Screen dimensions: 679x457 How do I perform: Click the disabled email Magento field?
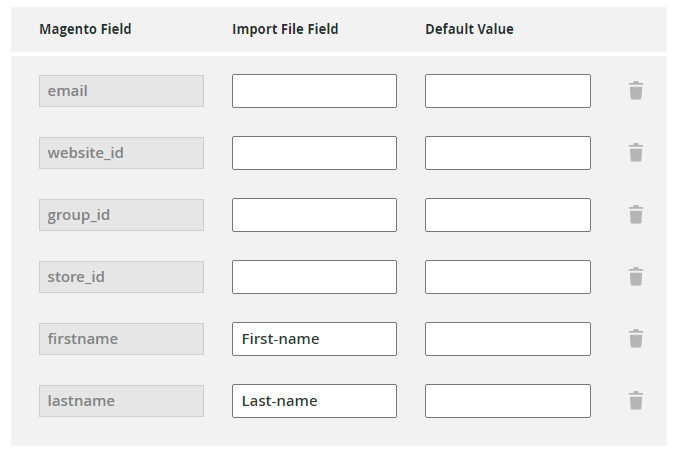[x=121, y=91]
